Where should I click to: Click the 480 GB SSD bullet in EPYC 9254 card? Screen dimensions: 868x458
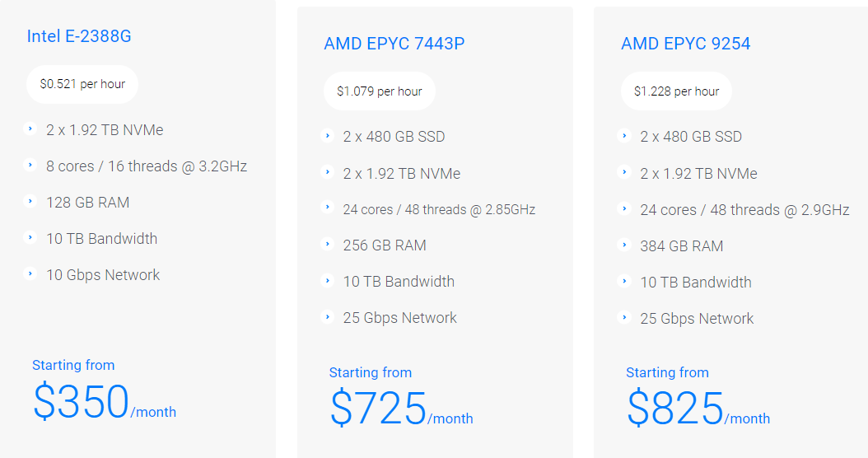coord(624,137)
